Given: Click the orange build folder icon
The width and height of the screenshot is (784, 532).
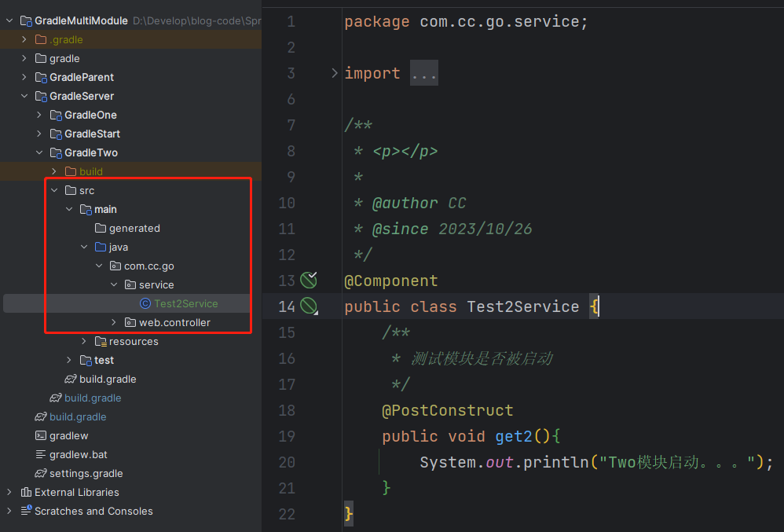Looking at the screenshot, I should [71, 171].
